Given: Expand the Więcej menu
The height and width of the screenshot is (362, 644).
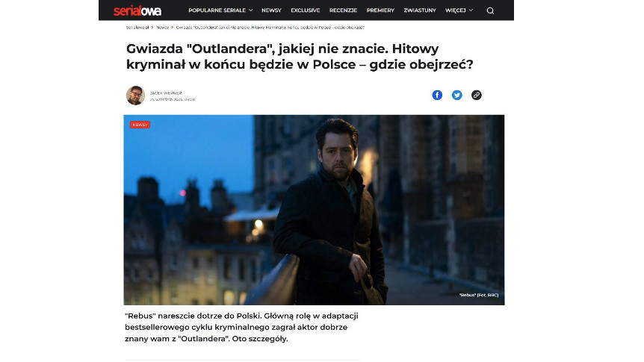Looking at the screenshot, I should pyautogui.click(x=459, y=10).
